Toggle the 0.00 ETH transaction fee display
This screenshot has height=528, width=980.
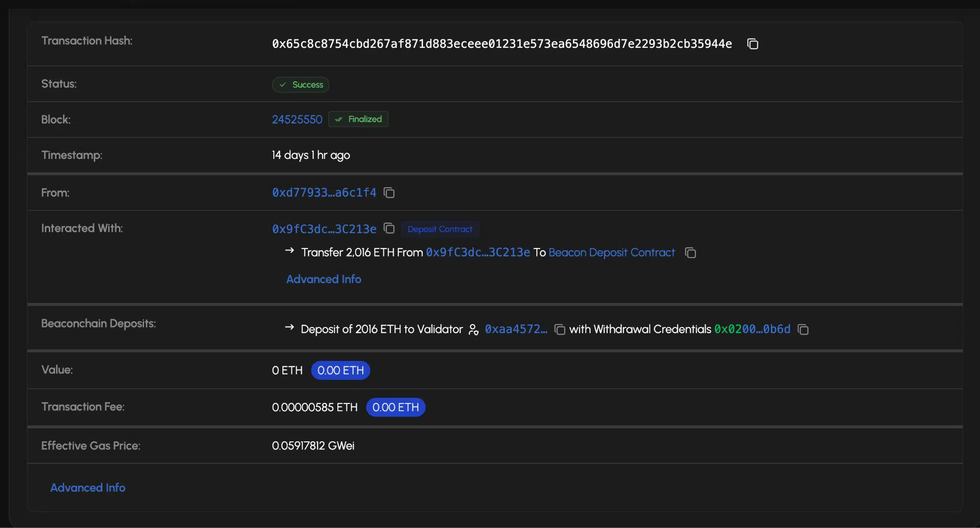point(396,407)
